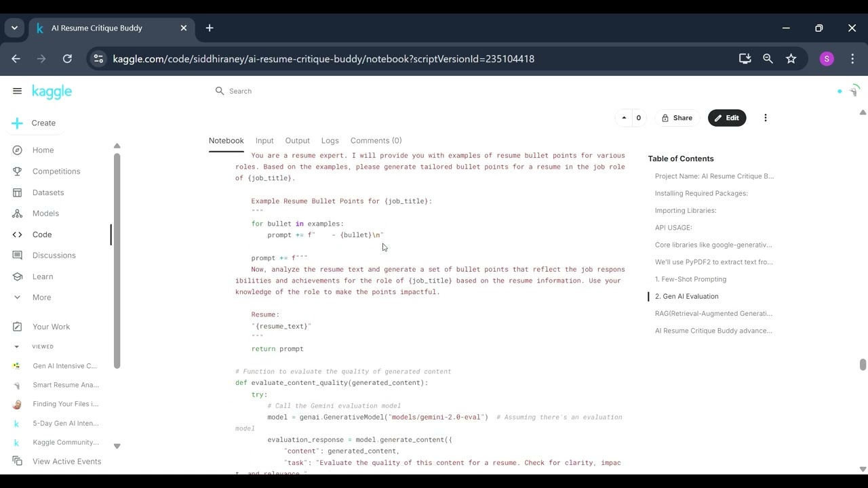Click the page vertical scrollbar thumb
The width and height of the screenshot is (868, 488).
(x=863, y=365)
